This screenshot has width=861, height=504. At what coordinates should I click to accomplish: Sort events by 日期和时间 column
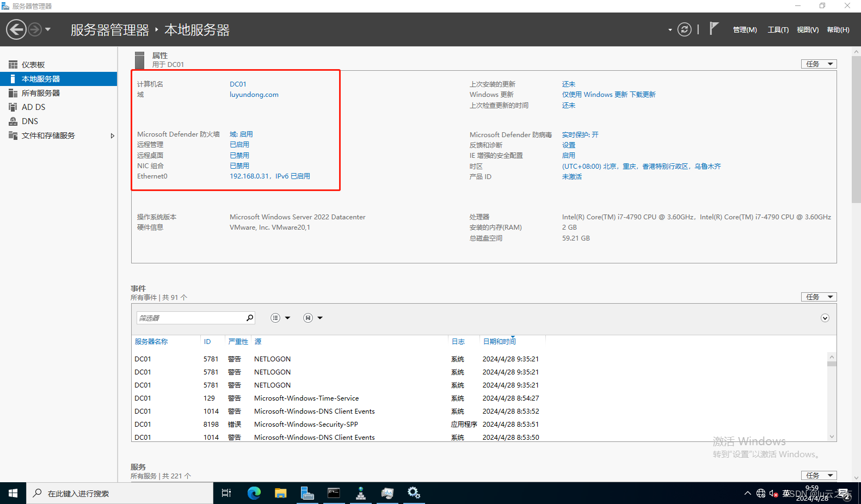click(x=500, y=342)
